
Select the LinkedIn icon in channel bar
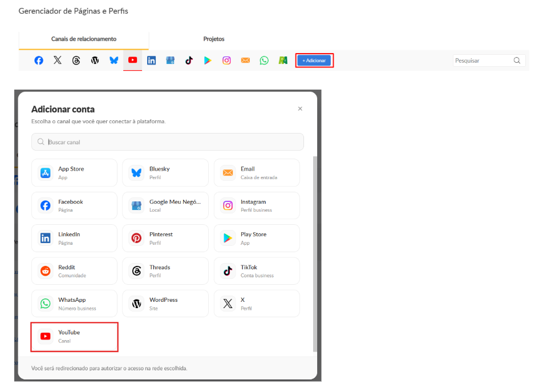151,60
